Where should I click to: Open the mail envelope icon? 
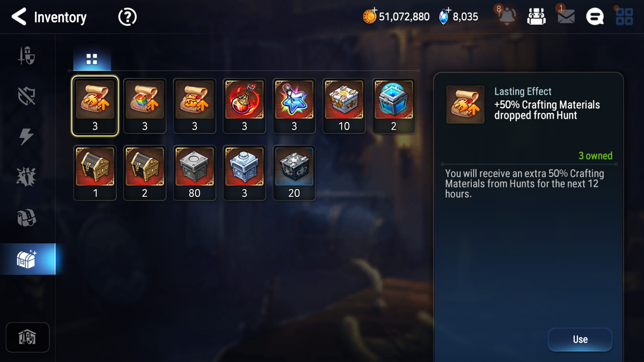[x=566, y=17]
